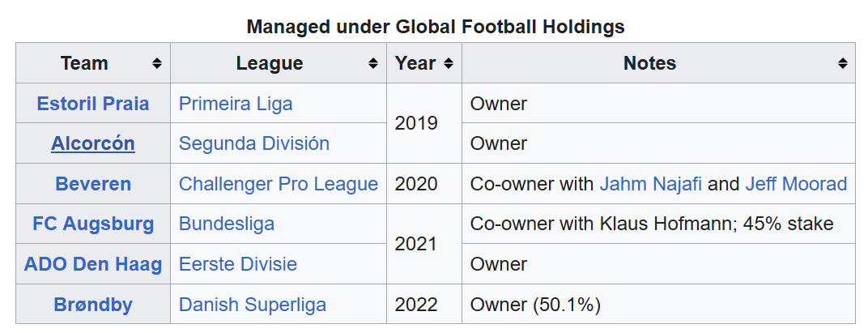The width and height of the screenshot is (868, 333).
Task: Open the Eerste Divisie link
Action: coord(238,264)
